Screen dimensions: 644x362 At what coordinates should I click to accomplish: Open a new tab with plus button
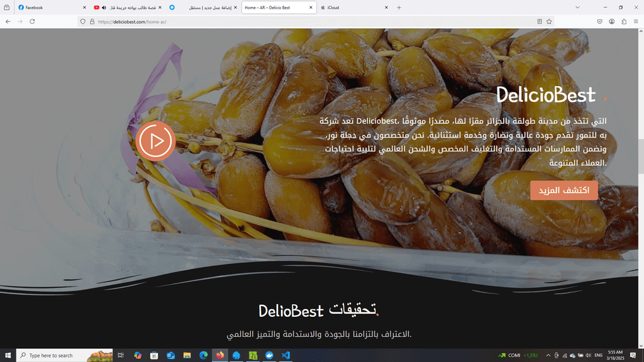(x=399, y=8)
